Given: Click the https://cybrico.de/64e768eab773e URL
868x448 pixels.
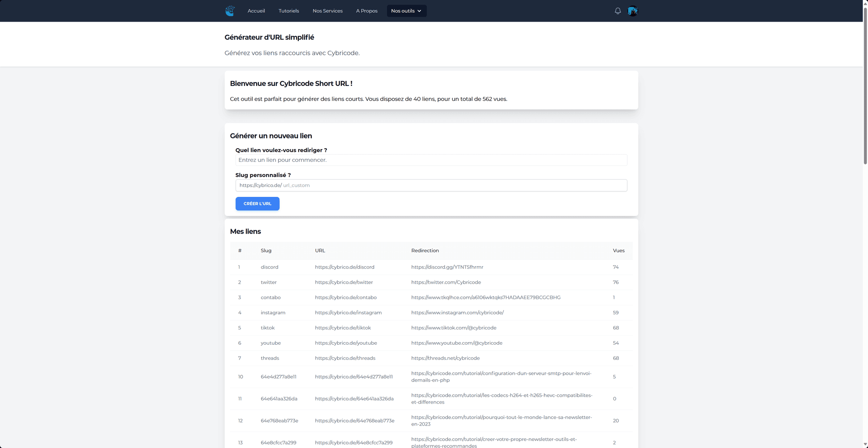Looking at the screenshot, I should click(x=355, y=421).
